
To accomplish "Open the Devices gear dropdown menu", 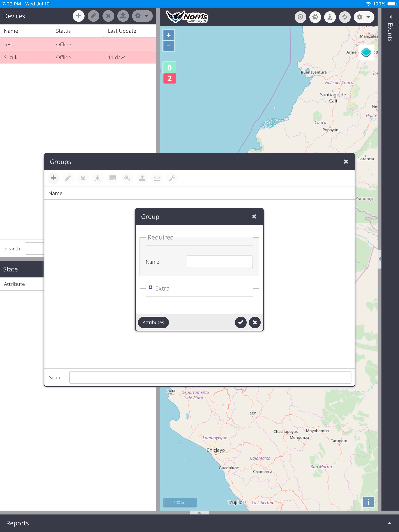I will [142, 16].
